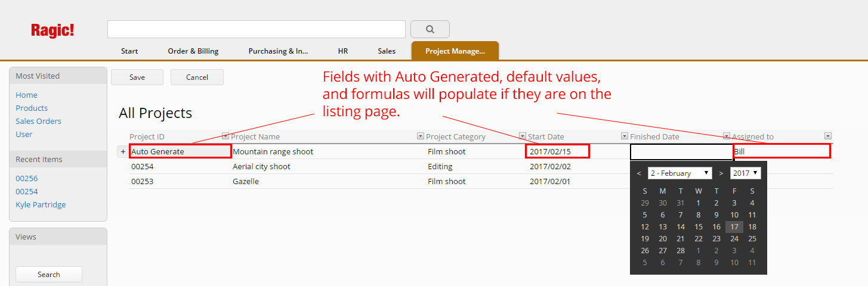Screen dimensions: 868x286
Task: Go to next month in calendar
Action: [x=721, y=173]
